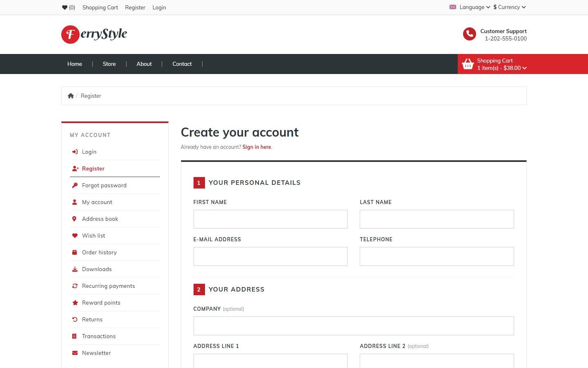This screenshot has height=368, width=588.
Task: Click the support number 1-202-555-0100
Action: [x=506, y=38]
